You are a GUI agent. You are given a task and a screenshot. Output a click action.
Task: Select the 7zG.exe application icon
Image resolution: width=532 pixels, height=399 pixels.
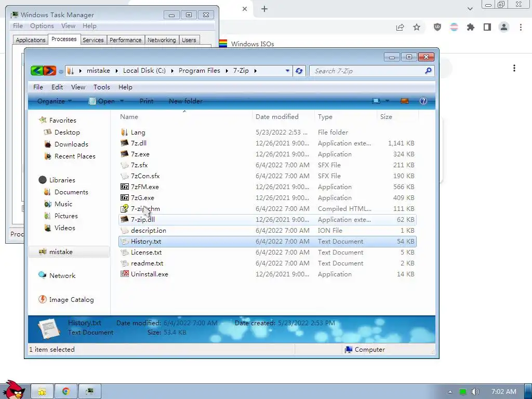click(125, 197)
